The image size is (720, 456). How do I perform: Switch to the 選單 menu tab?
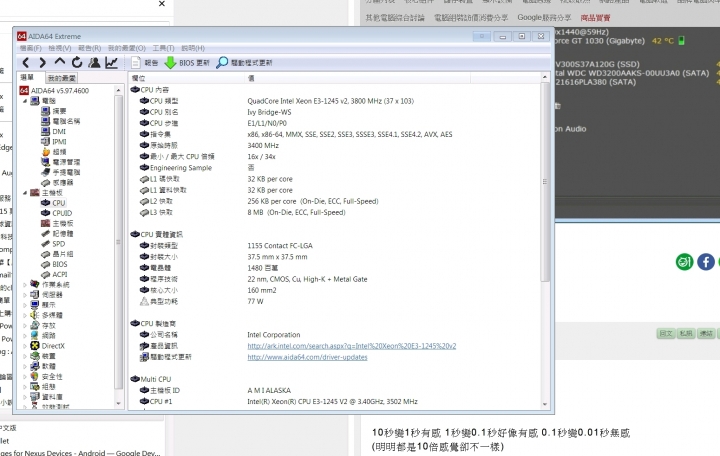click(28, 77)
